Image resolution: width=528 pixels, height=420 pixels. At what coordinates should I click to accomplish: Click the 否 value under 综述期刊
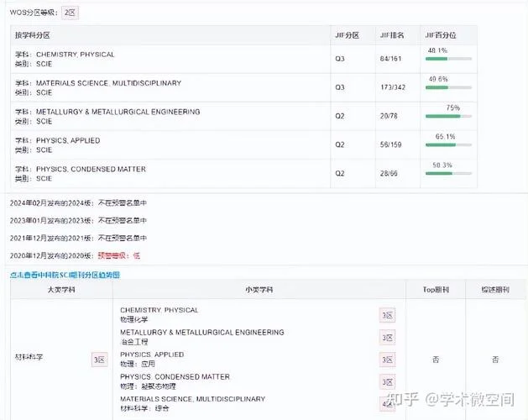[495, 360]
